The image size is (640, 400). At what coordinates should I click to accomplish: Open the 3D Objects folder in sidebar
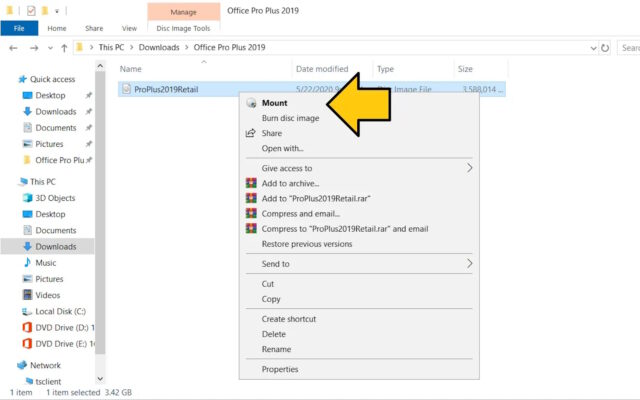[x=55, y=198]
